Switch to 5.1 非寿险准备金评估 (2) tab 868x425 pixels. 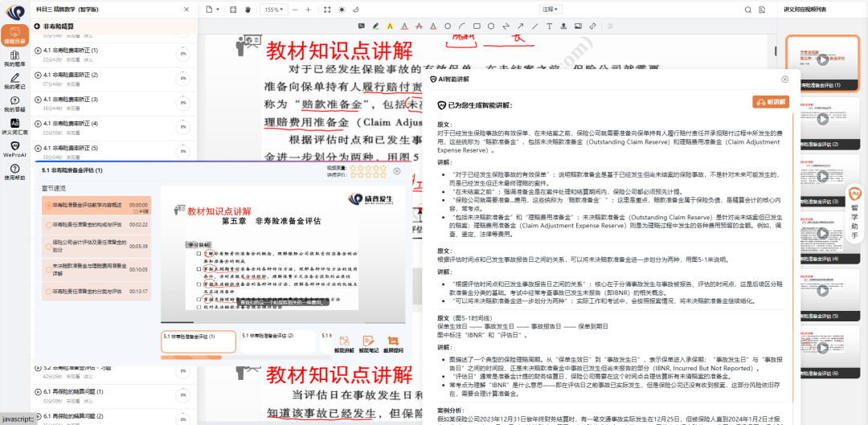[x=277, y=336]
